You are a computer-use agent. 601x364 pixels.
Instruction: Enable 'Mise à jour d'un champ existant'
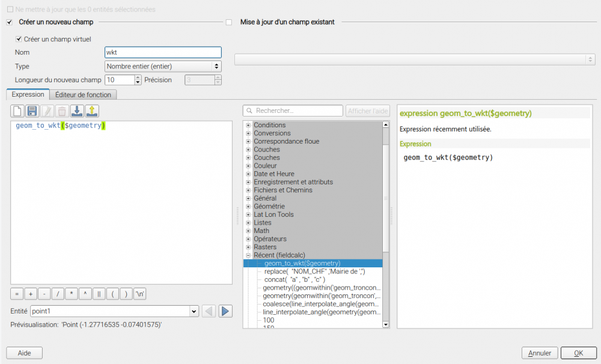point(228,22)
